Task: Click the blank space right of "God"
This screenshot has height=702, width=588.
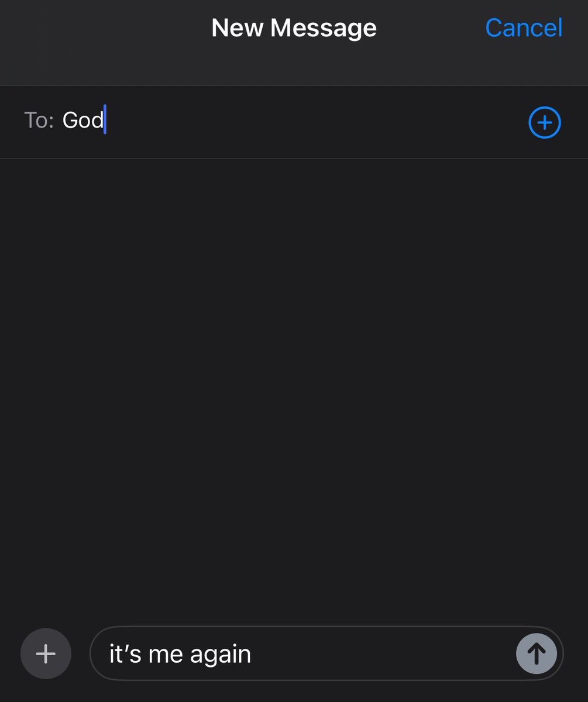Action: (316, 122)
